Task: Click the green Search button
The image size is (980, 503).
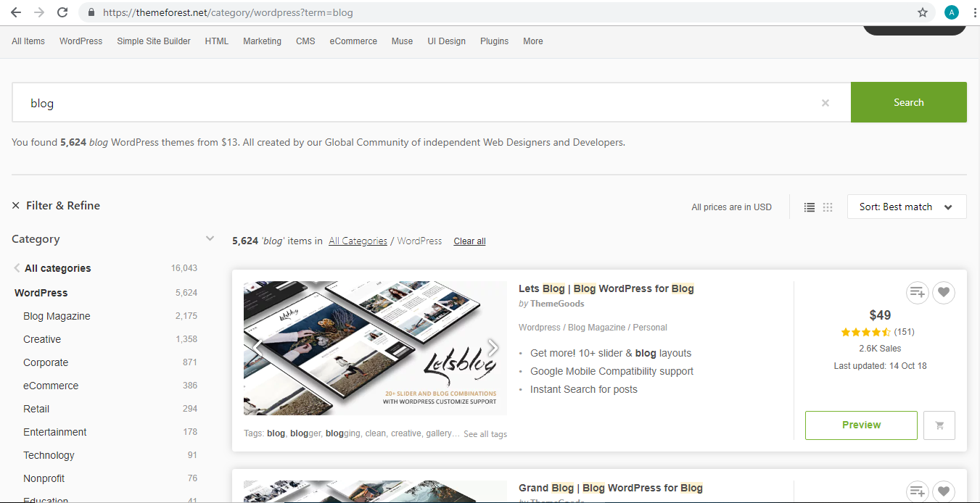Action: (909, 102)
